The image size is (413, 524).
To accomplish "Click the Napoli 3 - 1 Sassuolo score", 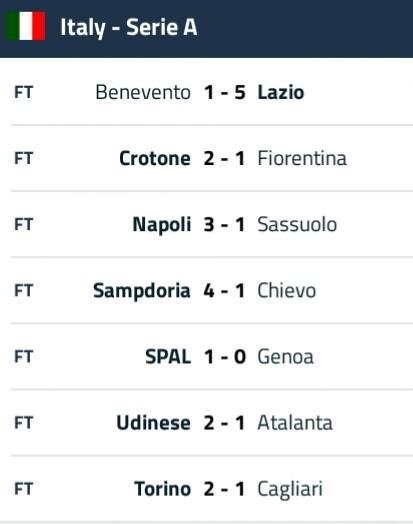I will pyautogui.click(x=225, y=224).
